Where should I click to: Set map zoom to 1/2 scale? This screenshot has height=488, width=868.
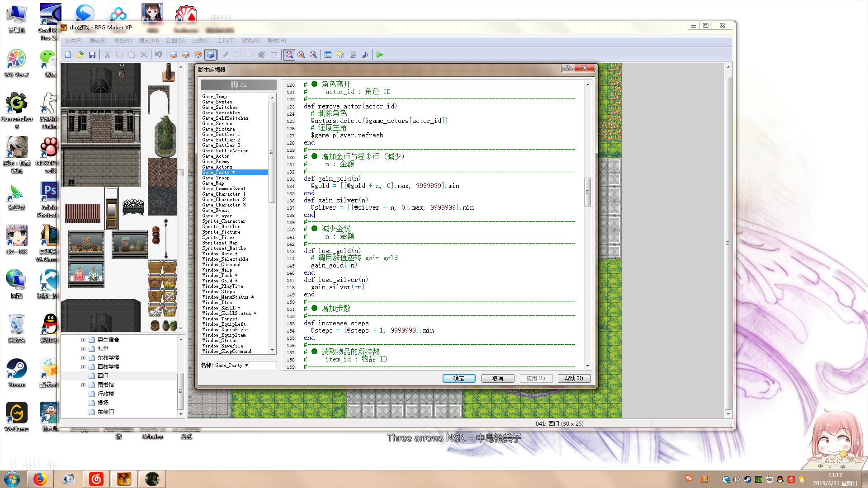click(x=301, y=55)
